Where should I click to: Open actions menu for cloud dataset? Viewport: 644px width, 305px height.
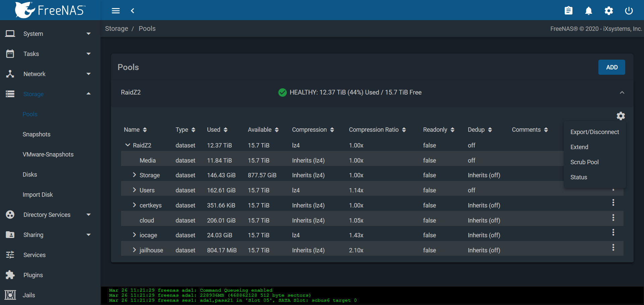click(613, 218)
